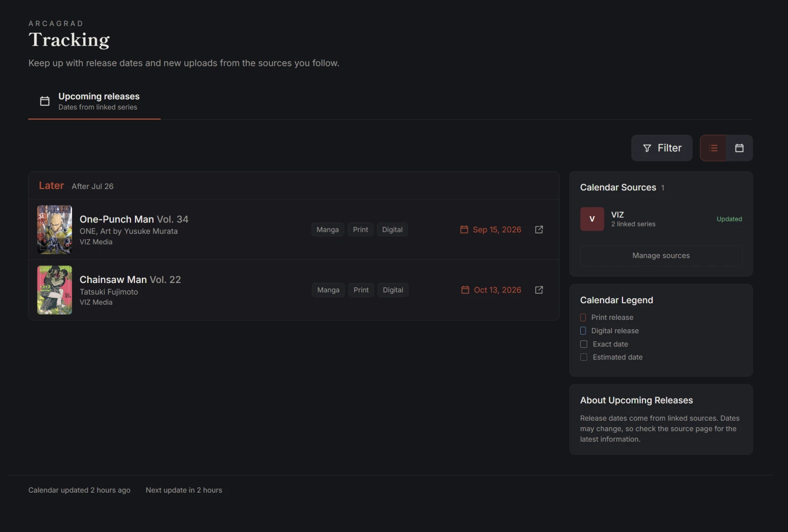Click the 2 linked series text
The height and width of the screenshot is (532, 788).
point(633,224)
